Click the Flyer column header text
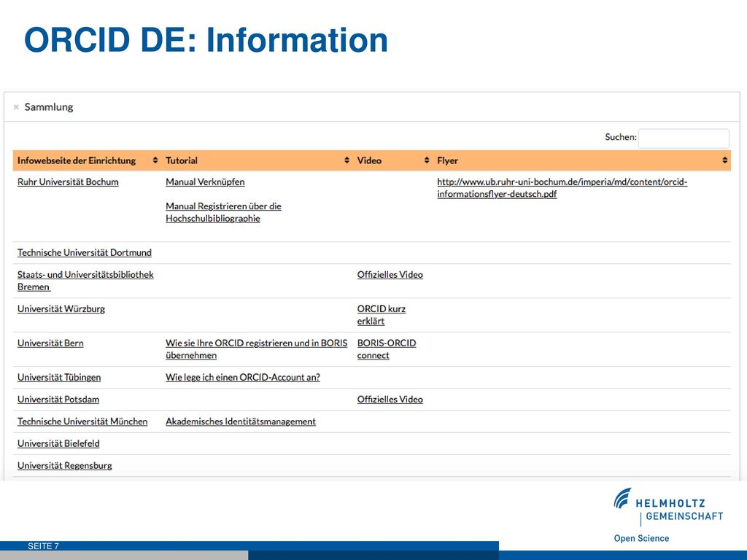 [x=447, y=160]
